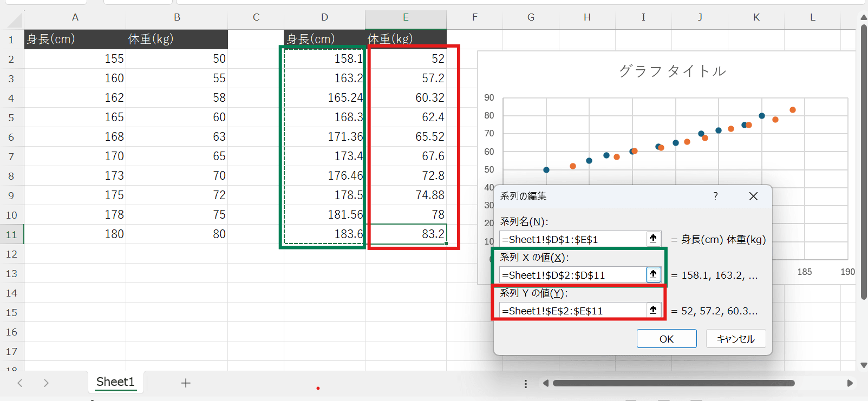Screen dimensions: 868x401
Task: Select column E header
Action: pyautogui.click(x=406, y=17)
